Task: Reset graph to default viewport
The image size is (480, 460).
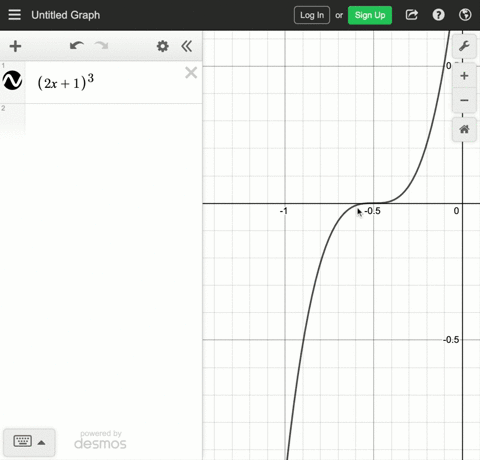Action: (x=464, y=129)
